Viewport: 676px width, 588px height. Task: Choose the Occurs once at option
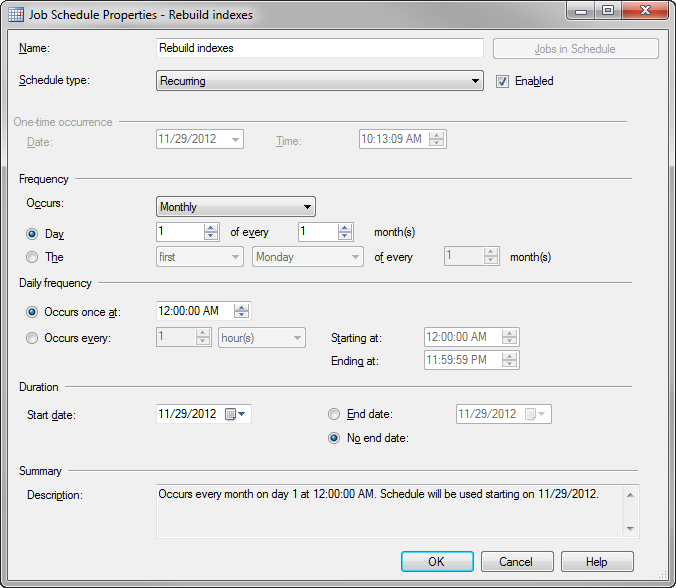[x=32, y=312]
